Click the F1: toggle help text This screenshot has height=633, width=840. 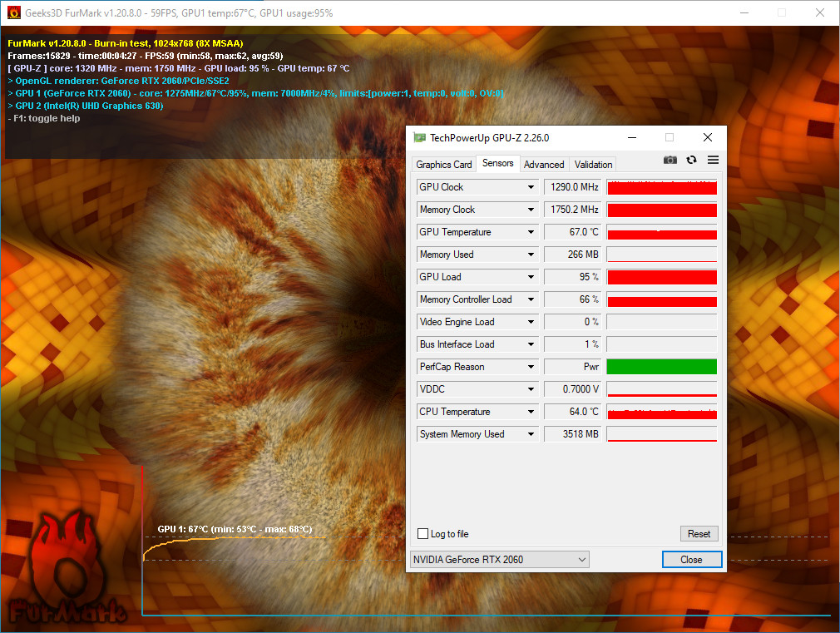point(44,118)
